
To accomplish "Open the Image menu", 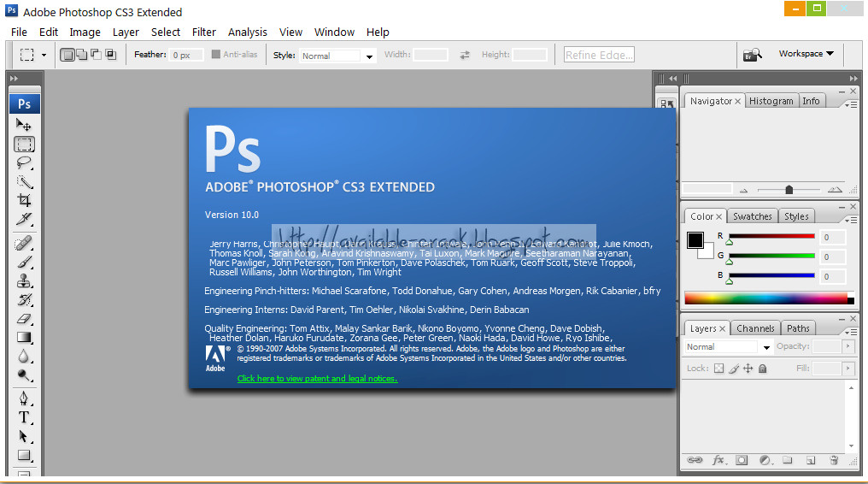I will 85,32.
